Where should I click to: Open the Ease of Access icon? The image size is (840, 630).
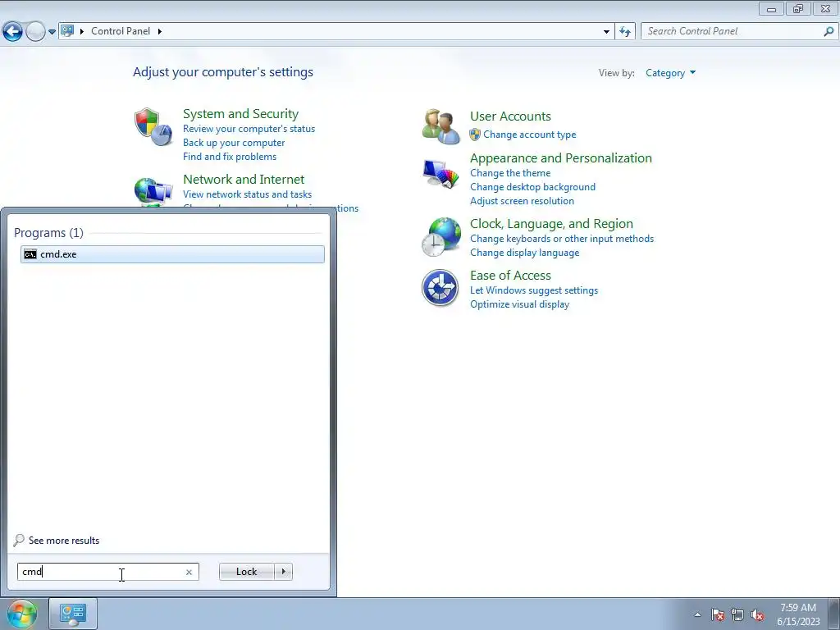pyautogui.click(x=440, y=288)
